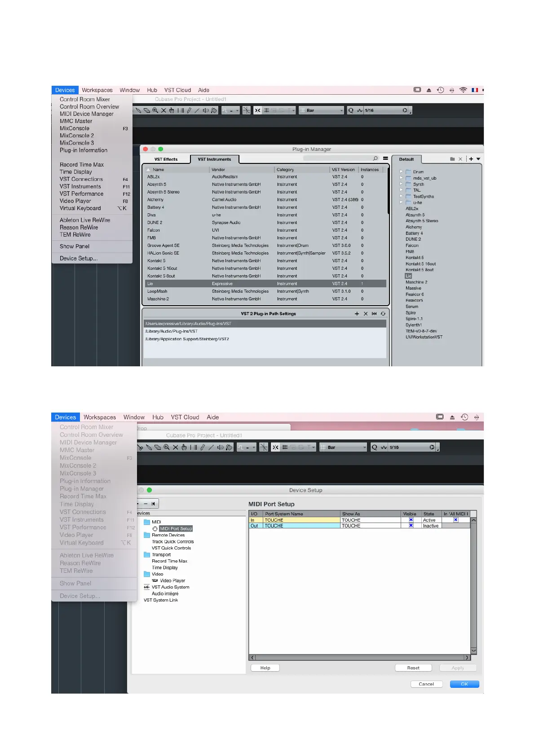Screen dimensions: 535x756
Task: Click the Quantize Q icon above Plug-in Manager
Action: coord(351,110)
